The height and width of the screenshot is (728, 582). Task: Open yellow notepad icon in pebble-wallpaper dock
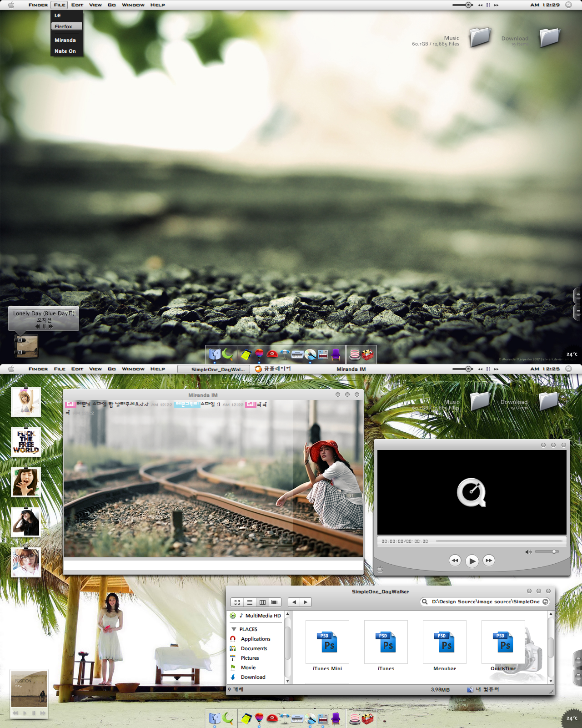pos(246,354)
